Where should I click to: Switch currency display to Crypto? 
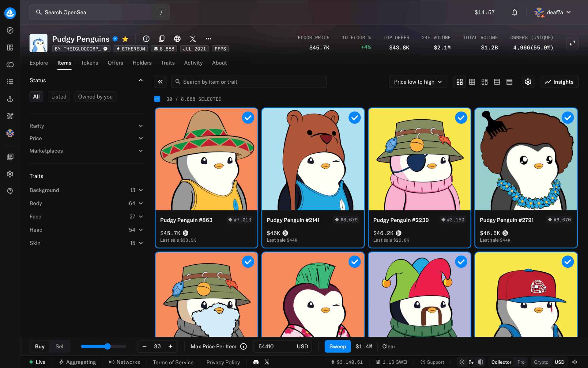click(541, 362)
